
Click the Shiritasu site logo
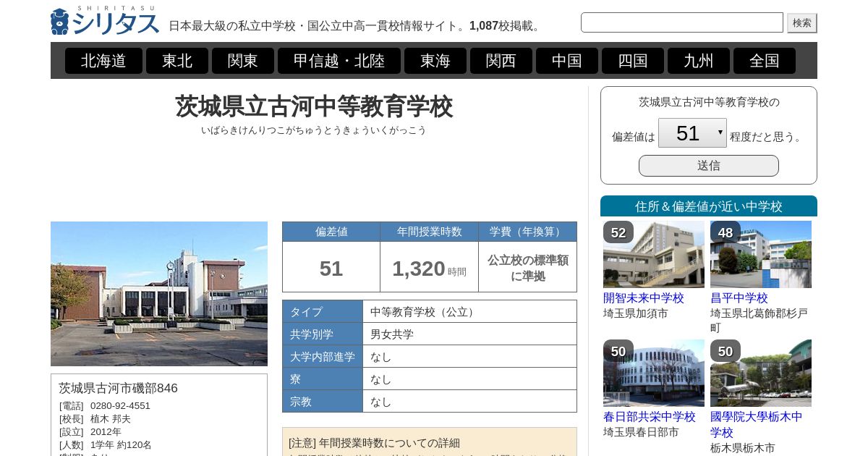[105, 20]
